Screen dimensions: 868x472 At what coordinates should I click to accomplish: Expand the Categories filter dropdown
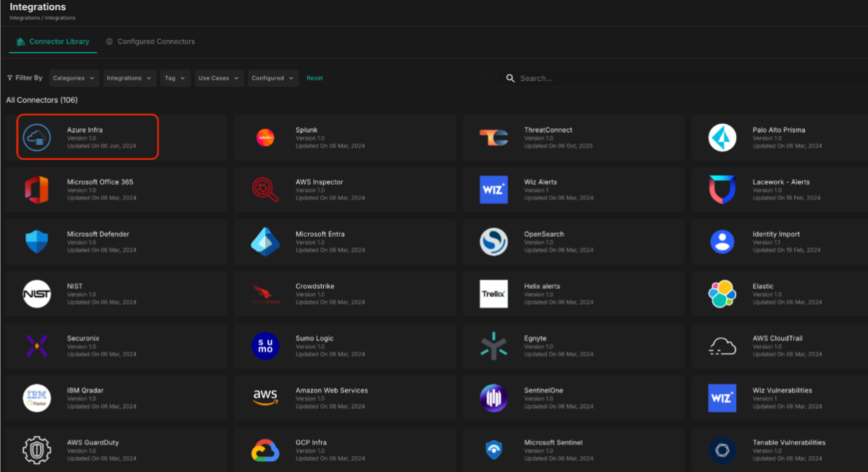(x=74, y=78)
